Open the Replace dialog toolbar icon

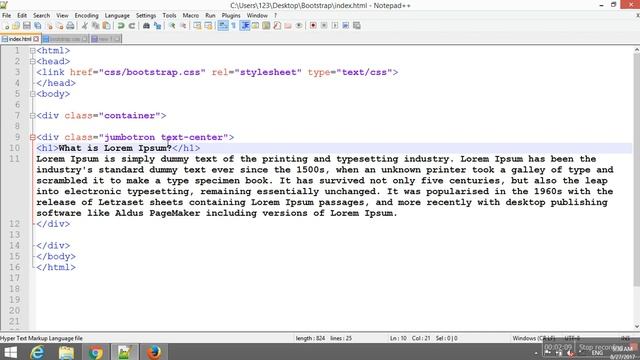tap(157, 26)
